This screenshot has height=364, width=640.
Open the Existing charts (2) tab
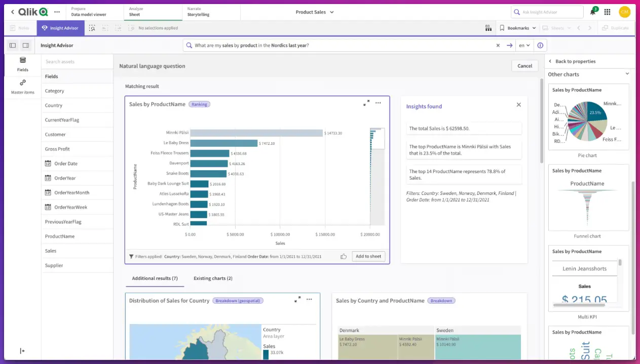(212, 278)
